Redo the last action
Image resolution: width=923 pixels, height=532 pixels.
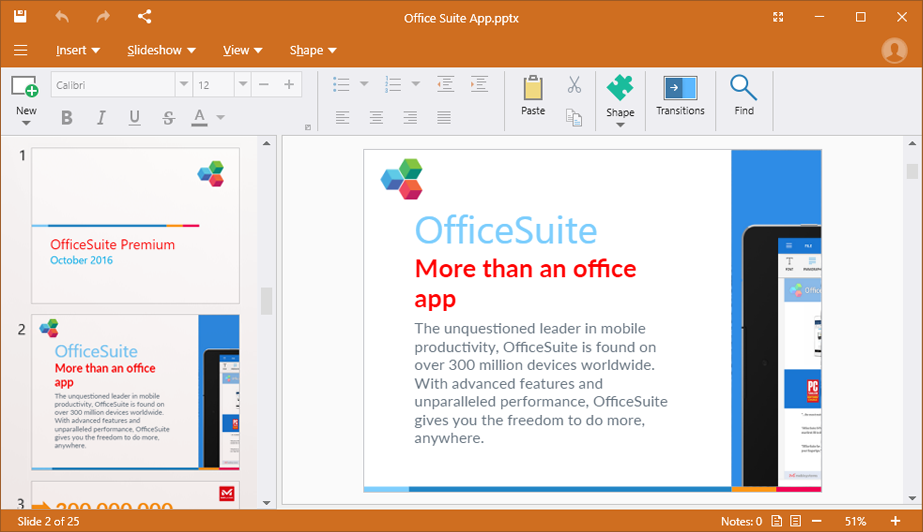tap(103, 16)
